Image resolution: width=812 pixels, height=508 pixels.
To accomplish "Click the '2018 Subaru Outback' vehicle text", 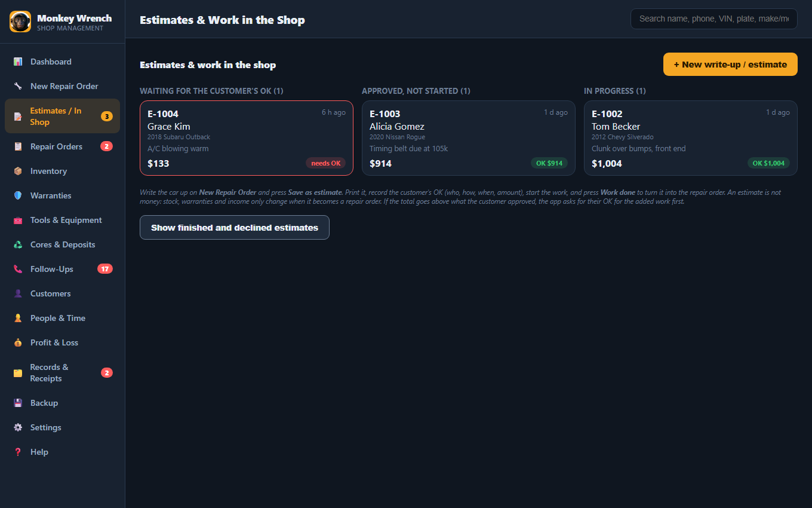I will click(179, 137).
